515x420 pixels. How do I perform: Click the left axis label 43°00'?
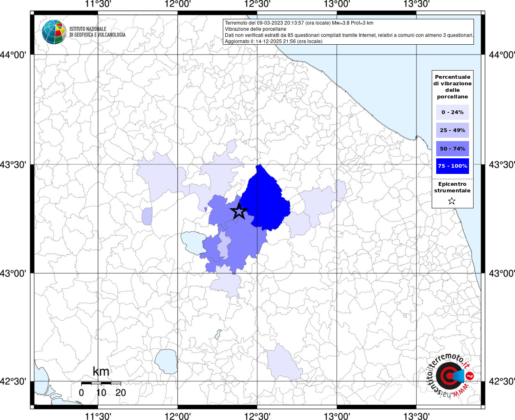click(14, 274)
